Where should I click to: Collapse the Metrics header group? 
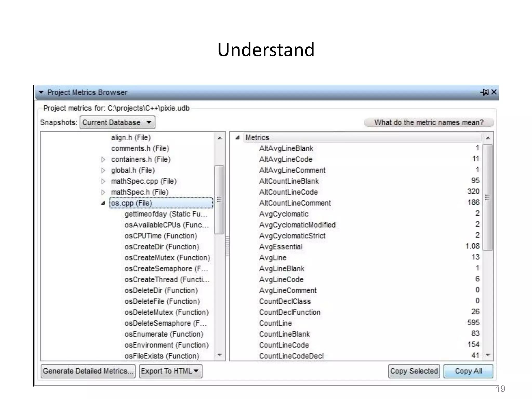click(x=237, y=138)
